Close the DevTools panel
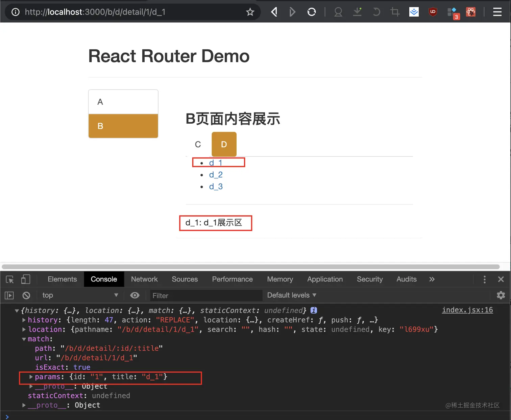Viewport: 511px width, 420px height. click(x=501, y=279)
